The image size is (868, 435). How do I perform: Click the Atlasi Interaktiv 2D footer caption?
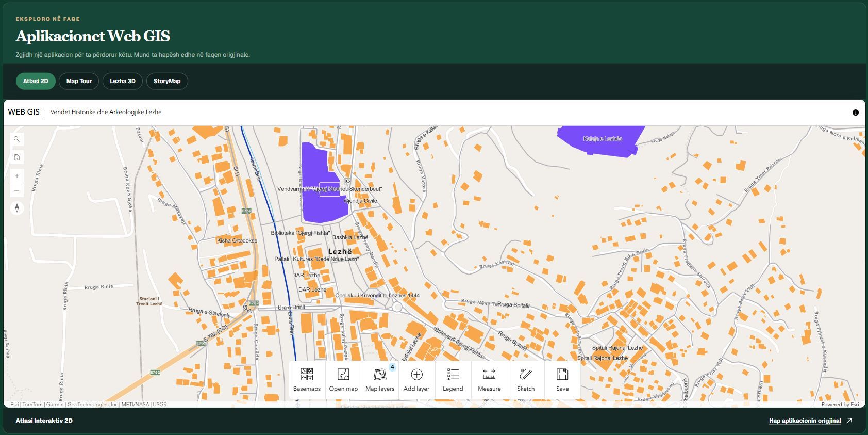click(44, 421)
